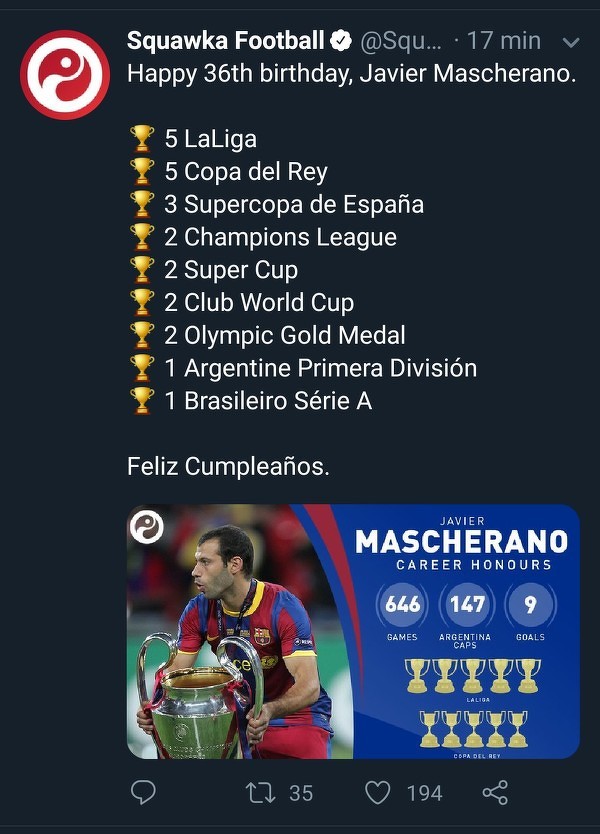
Task: Retweet the Mascherano birthday tweet
Action: [259, 792]
